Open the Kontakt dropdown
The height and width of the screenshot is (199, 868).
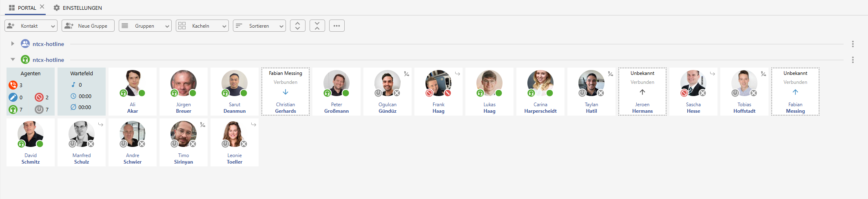point(31,26)
